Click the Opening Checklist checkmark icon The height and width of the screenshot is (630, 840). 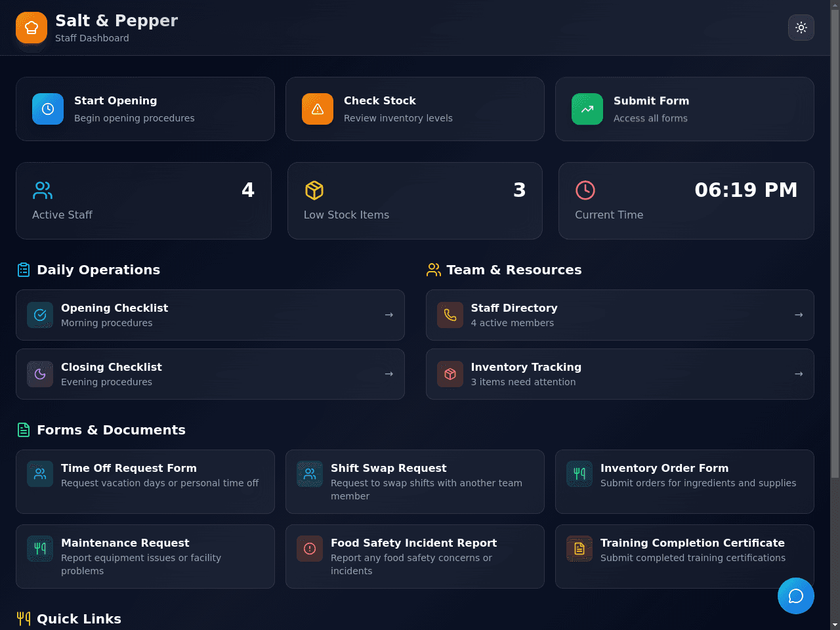click(40, 315)
